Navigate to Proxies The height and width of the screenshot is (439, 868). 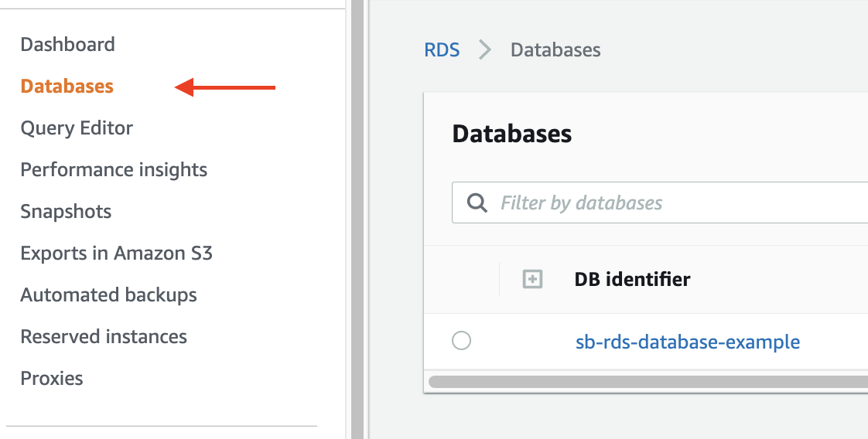click(x=52, y=379)
